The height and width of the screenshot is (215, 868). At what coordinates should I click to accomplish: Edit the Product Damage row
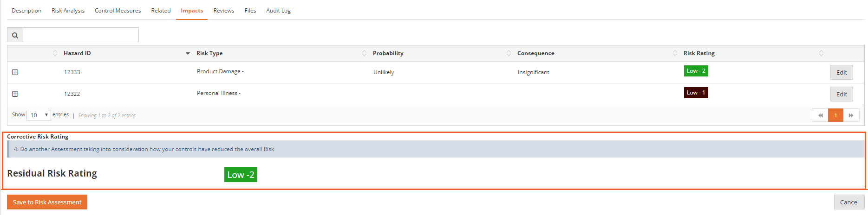(x=842, y=72)
